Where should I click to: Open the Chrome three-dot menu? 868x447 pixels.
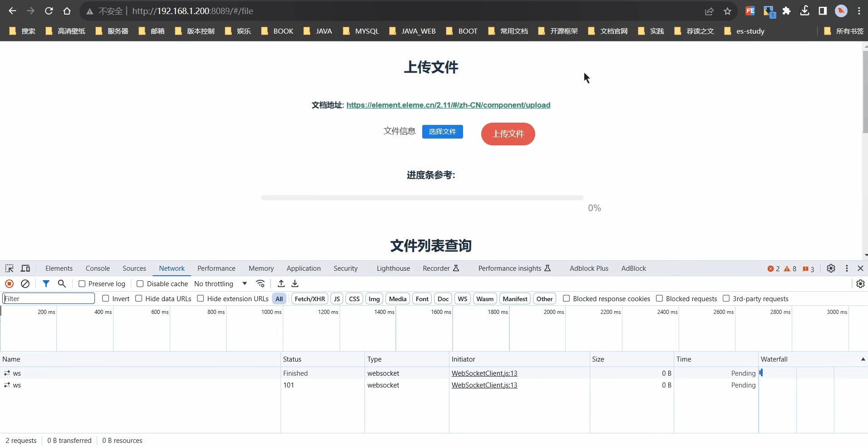[859, 11]
